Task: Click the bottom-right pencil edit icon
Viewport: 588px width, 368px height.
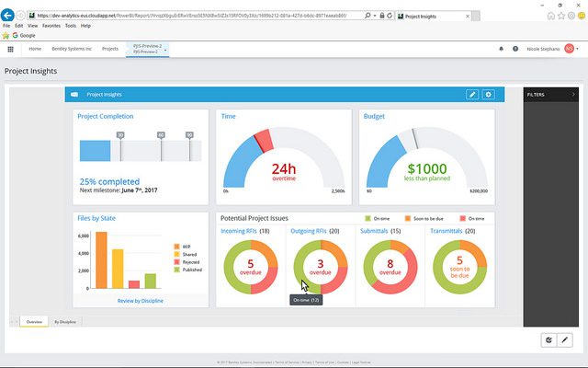Action: tap(565, 339)
